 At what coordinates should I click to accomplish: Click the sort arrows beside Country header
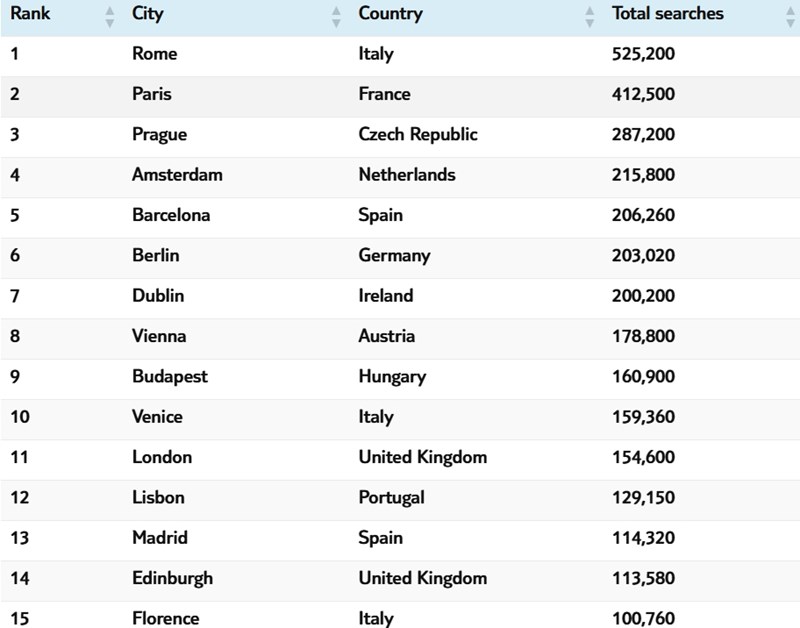pyautogui.click(x=589, y=16)
